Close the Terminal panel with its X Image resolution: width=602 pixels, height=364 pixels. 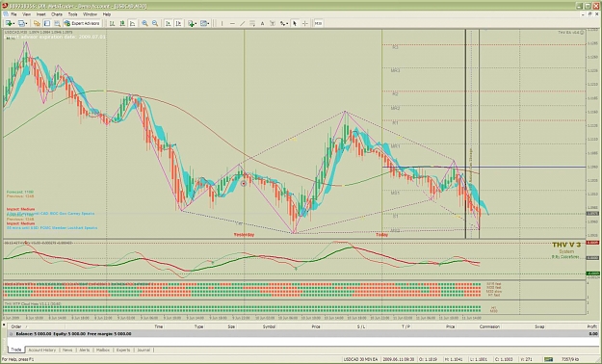(4, 325)
